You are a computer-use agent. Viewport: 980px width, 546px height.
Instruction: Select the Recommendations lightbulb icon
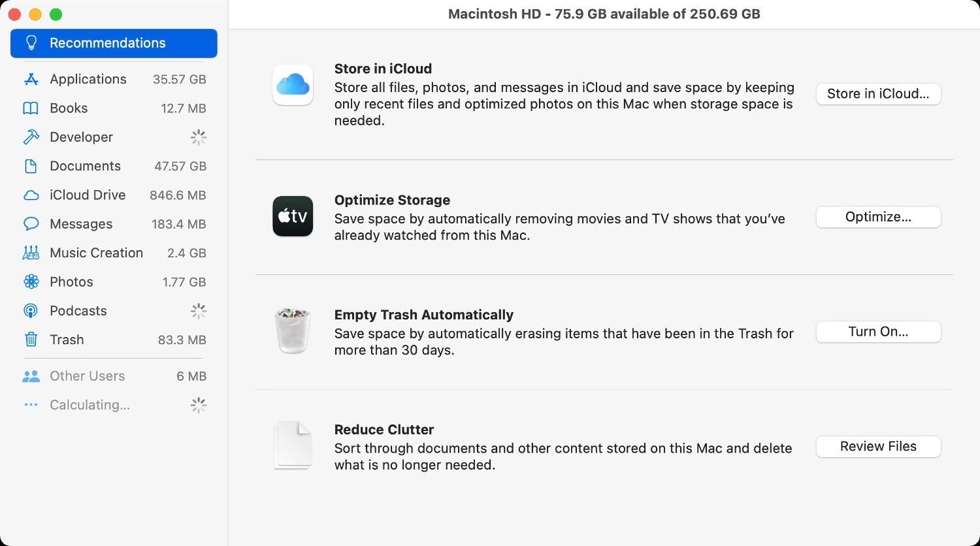pos(30,43)
